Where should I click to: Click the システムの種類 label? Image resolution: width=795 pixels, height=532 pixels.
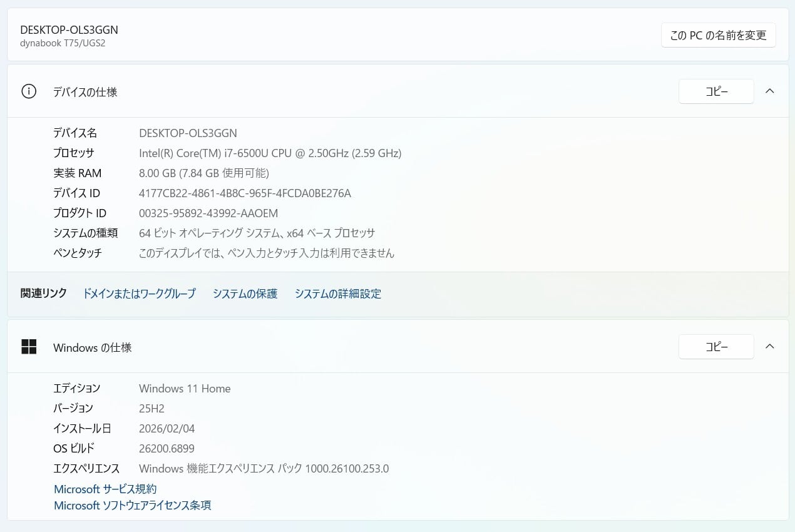tap(85, 233)
